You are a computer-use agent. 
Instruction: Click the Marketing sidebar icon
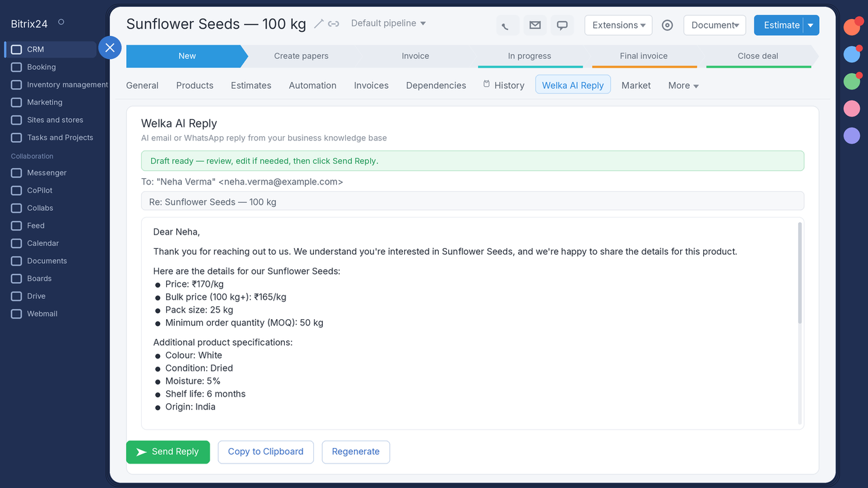click(x=16, y=102)
